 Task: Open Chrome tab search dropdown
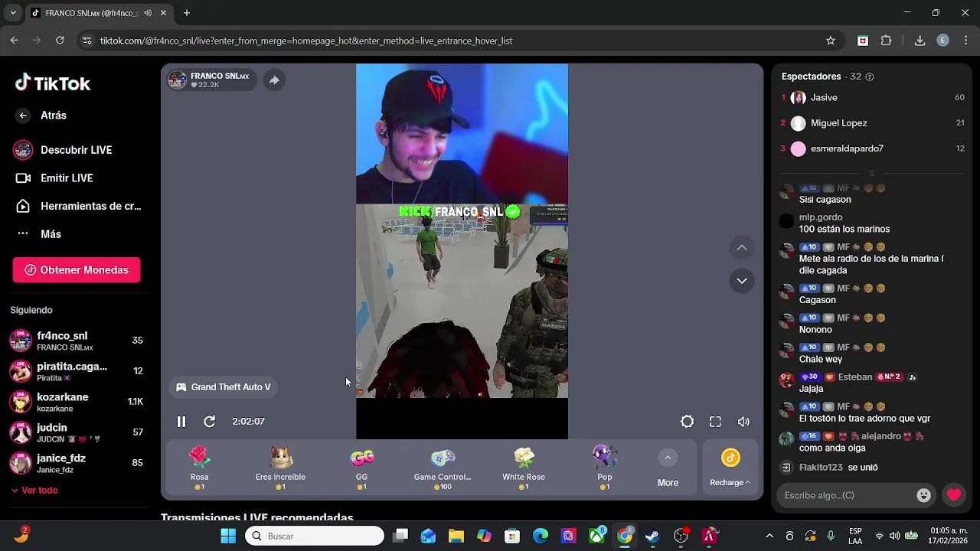(12, 13)
